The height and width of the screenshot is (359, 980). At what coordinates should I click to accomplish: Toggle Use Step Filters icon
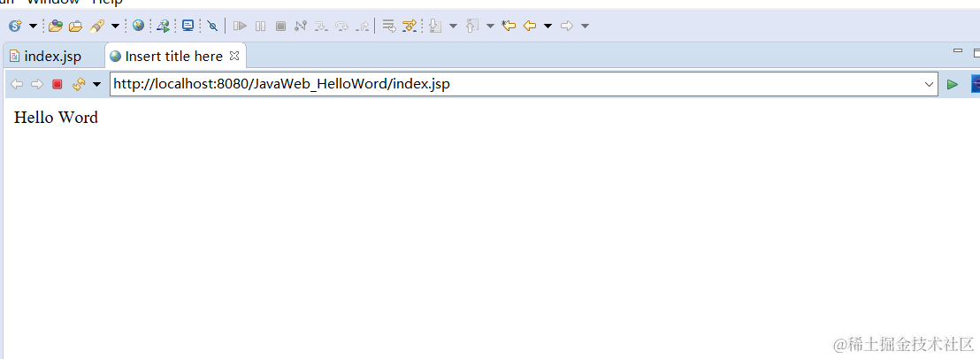pyautogui.click(x=410, y=27)
